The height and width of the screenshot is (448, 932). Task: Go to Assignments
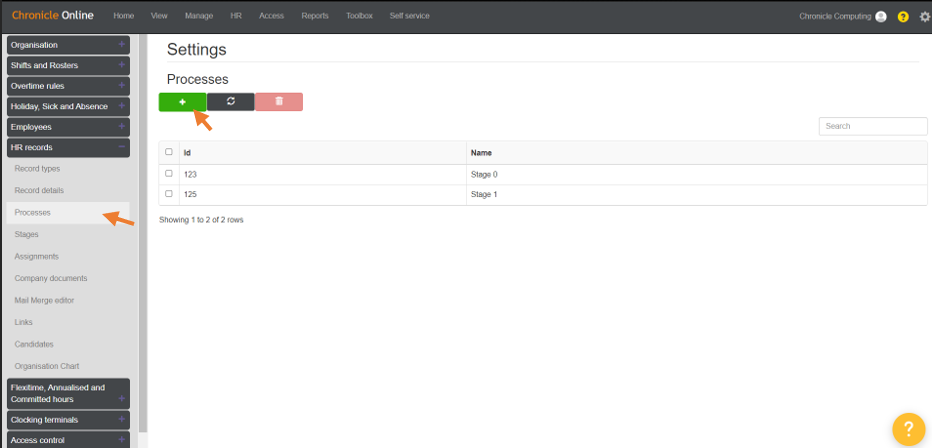coord(37,257)
